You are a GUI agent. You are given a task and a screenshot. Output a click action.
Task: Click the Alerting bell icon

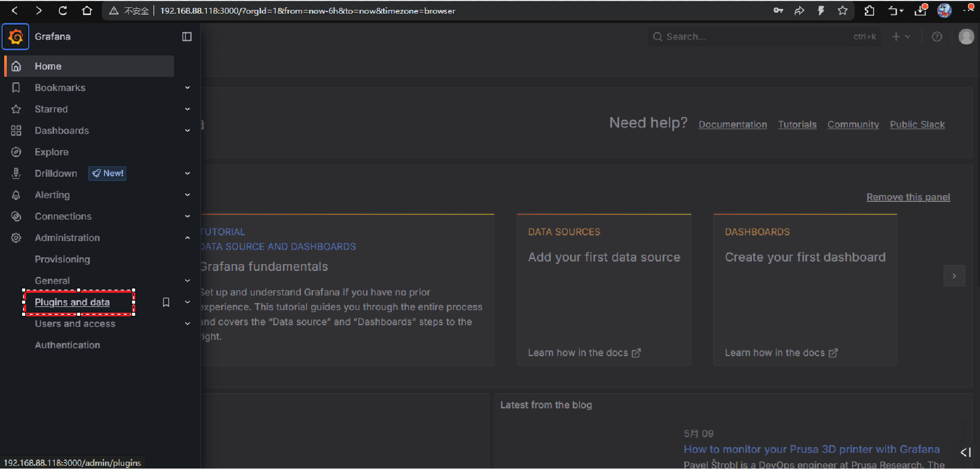[x=16, y=195]
